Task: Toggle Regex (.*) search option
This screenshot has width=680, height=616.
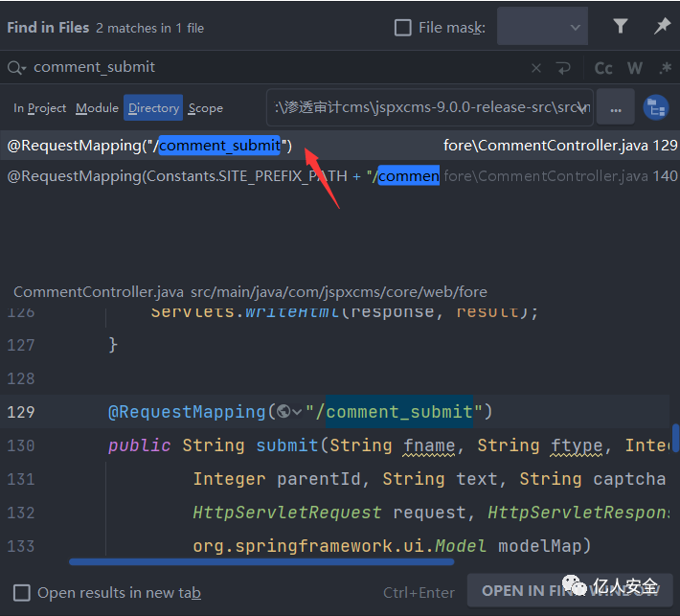Action: [665, 68]
